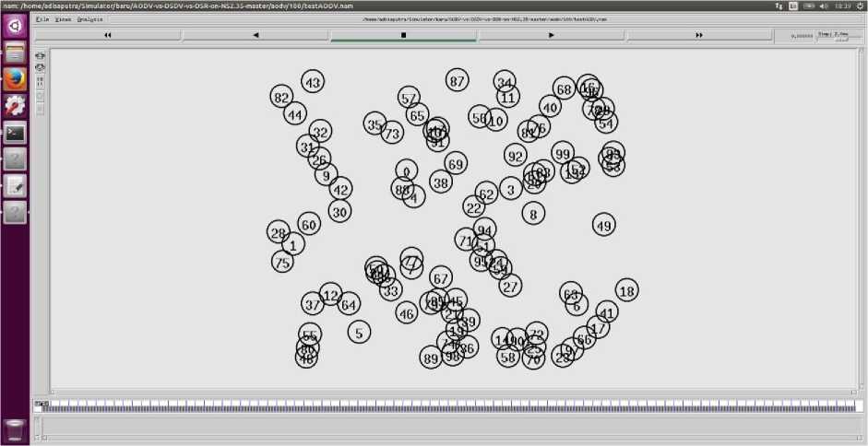This screenshot has height=446, width=868.
Task: Click the volume indicator in top bar
Action: [825, 6]
